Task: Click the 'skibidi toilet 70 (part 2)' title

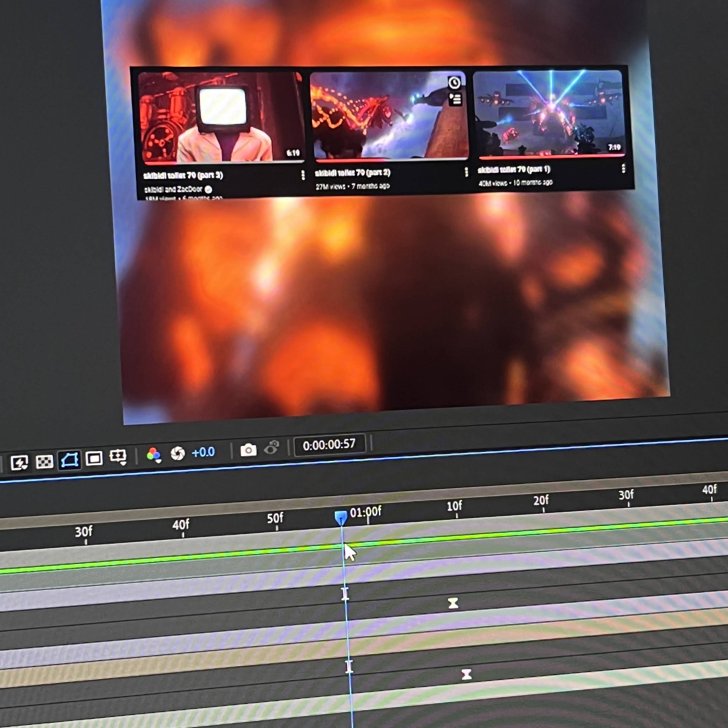Action: click(x=353, y=173)
